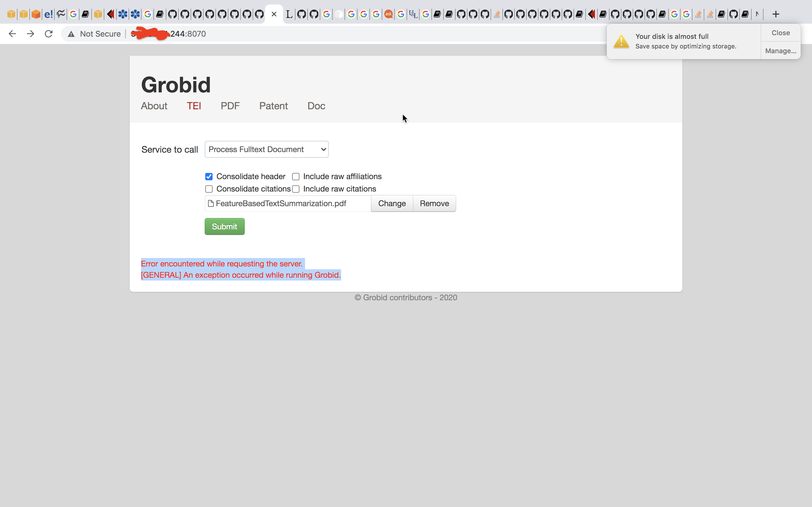
Task: Select Process Fulltext Document from the combo box
Action: [266, 149]
